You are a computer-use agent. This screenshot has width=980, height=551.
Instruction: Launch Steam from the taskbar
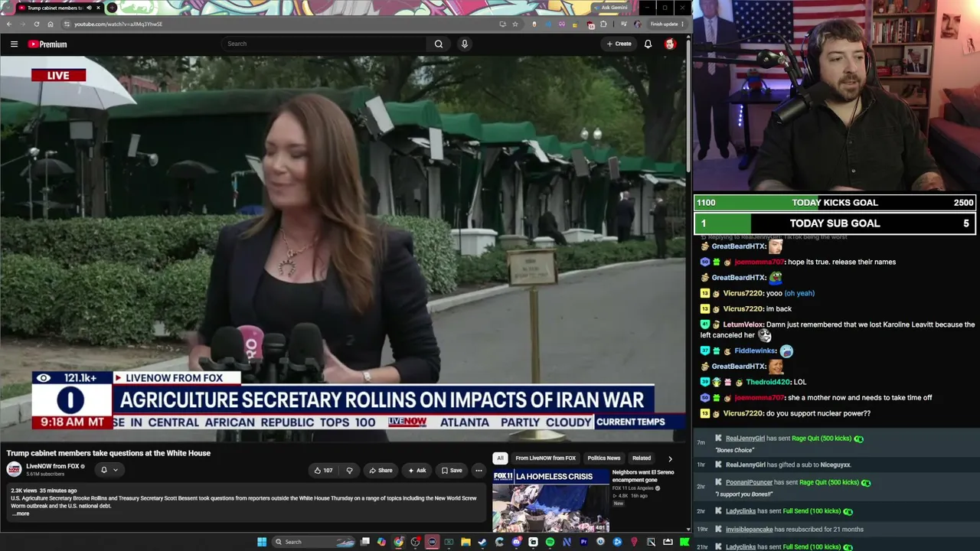coord(482,542)
